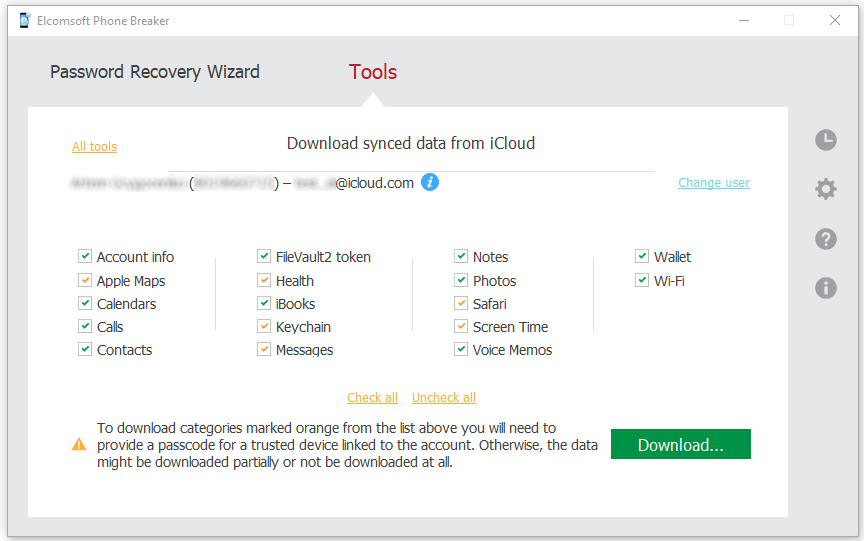864x541 pixels.
Task: Click the Elcomsoft Phone Breaker app icon
Action: click(x=24, y=20)
